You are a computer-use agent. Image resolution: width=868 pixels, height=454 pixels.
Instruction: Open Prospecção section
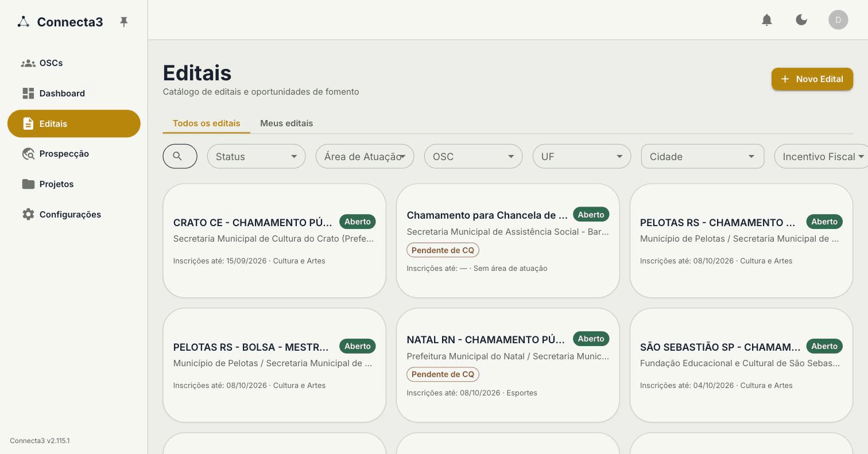[x=74, y=154]
